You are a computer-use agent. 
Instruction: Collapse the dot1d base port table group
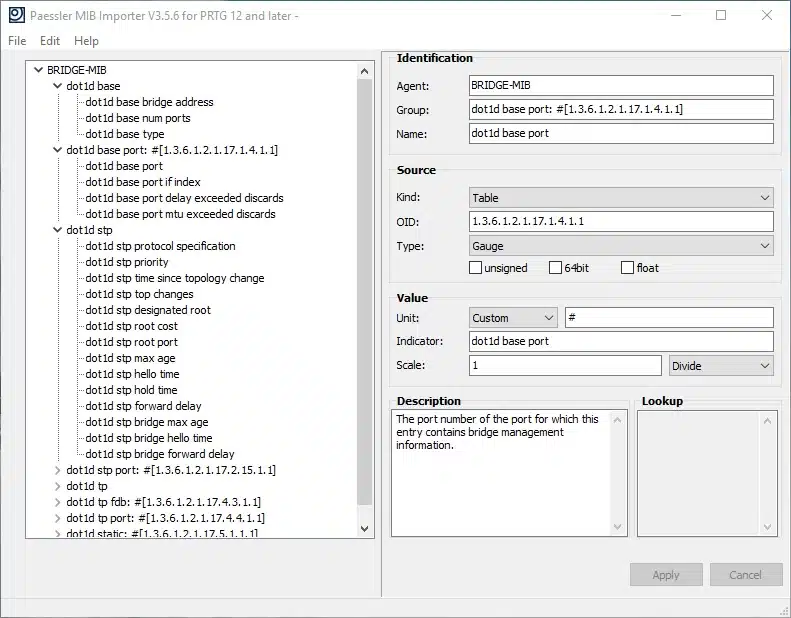[x=58, y=150]
